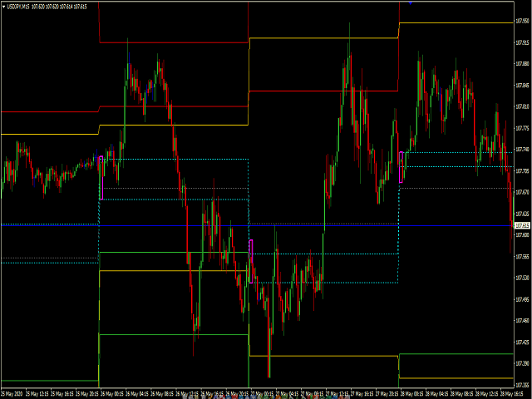Click the 28 May 04:15 time label
Screen dimensions: 532x399
437,394
